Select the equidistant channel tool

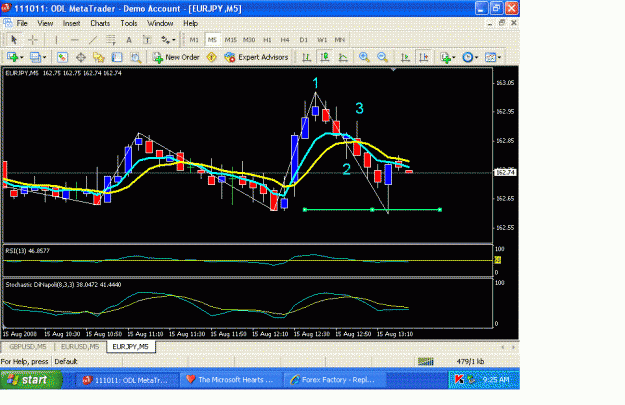click(111, 39)
